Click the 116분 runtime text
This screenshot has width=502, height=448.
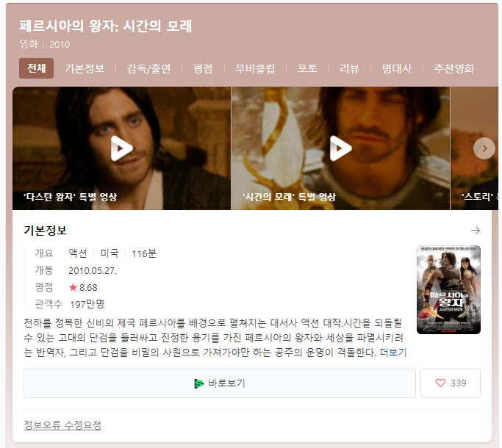144,253
